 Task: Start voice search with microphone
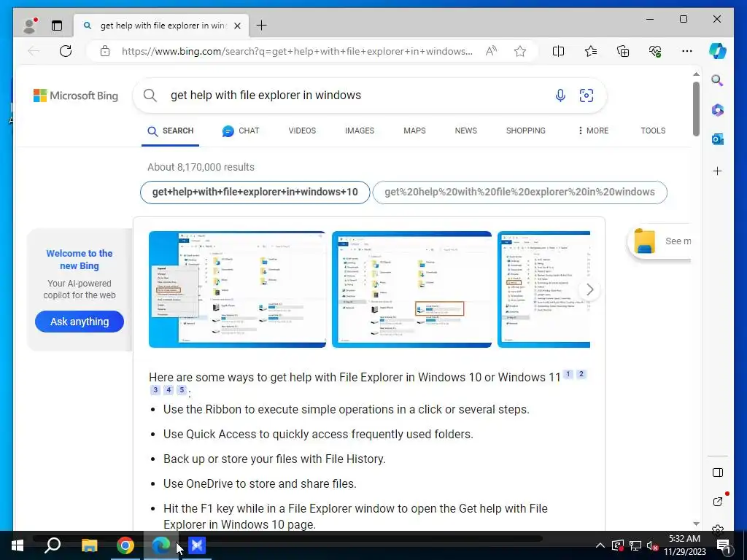[560, 96]
